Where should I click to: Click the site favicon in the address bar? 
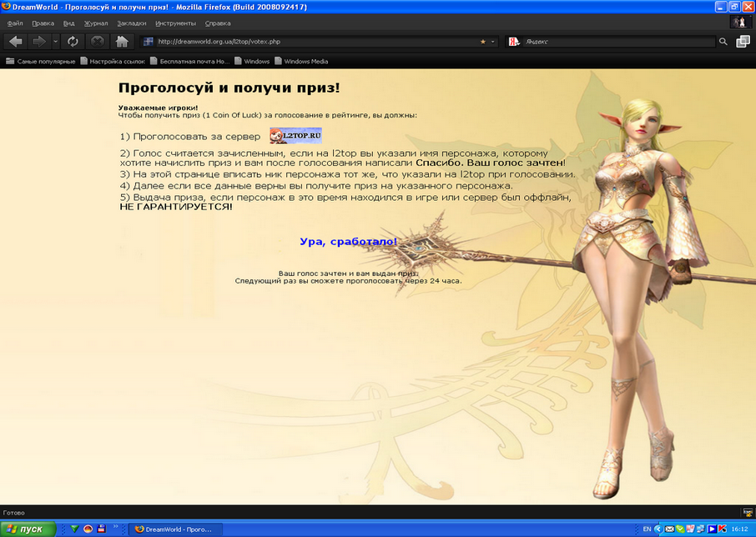pyautogui.click(x=148, y=42)
